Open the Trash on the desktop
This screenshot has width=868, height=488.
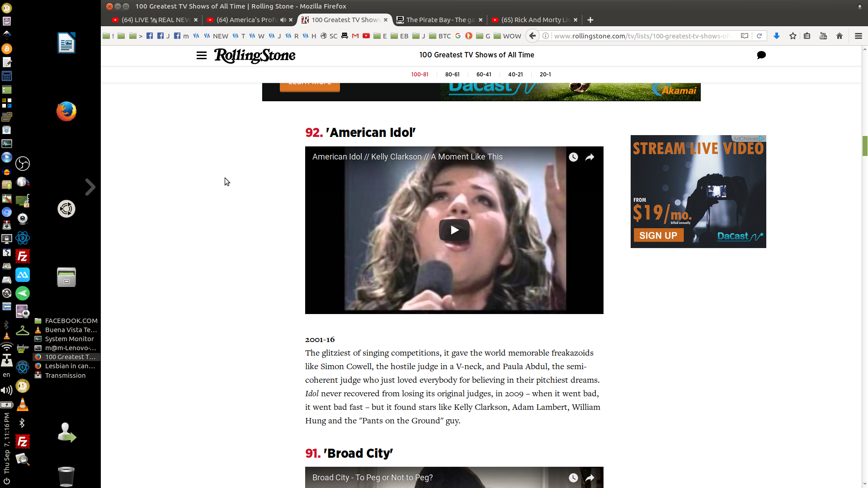(x=66, y=476)
